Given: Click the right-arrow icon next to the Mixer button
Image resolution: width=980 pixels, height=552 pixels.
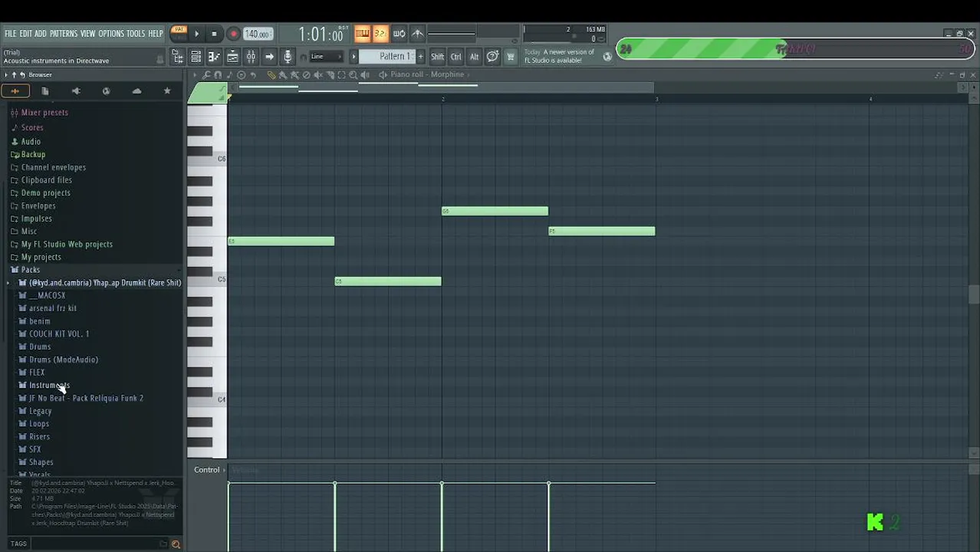Looking at the screenshot, I should (270, 57).
